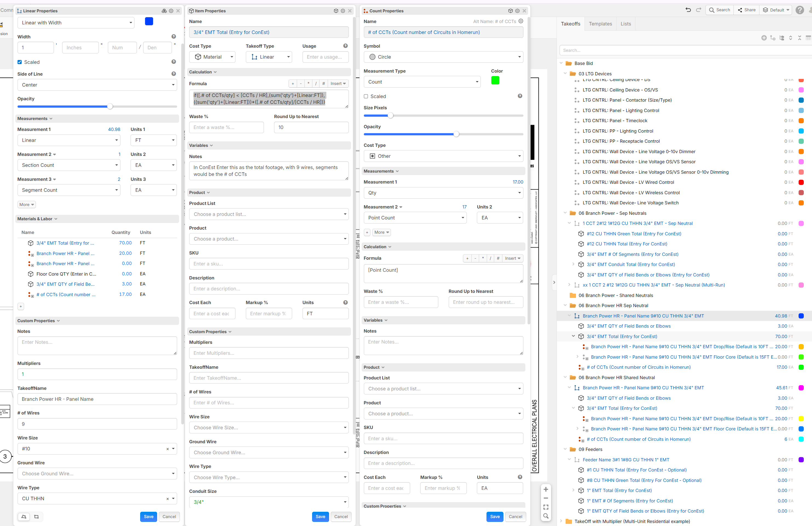Uncheck the Scaled checkbox in Linear Properties

20,62
